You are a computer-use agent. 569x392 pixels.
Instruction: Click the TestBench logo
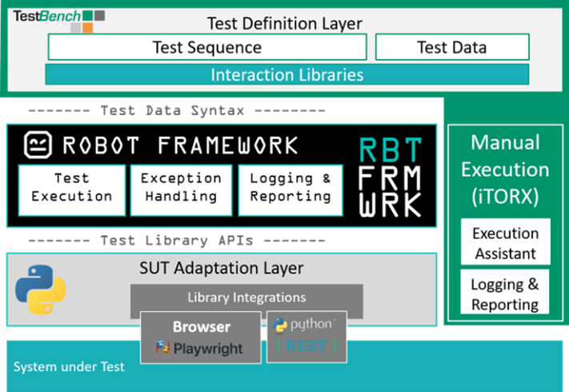point(59,21)
